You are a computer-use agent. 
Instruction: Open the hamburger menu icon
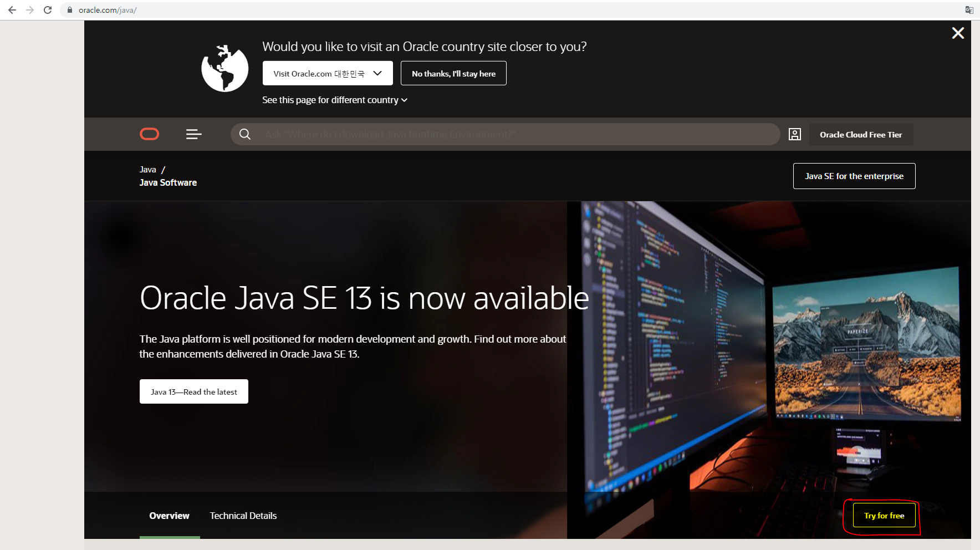coord(193,134)
